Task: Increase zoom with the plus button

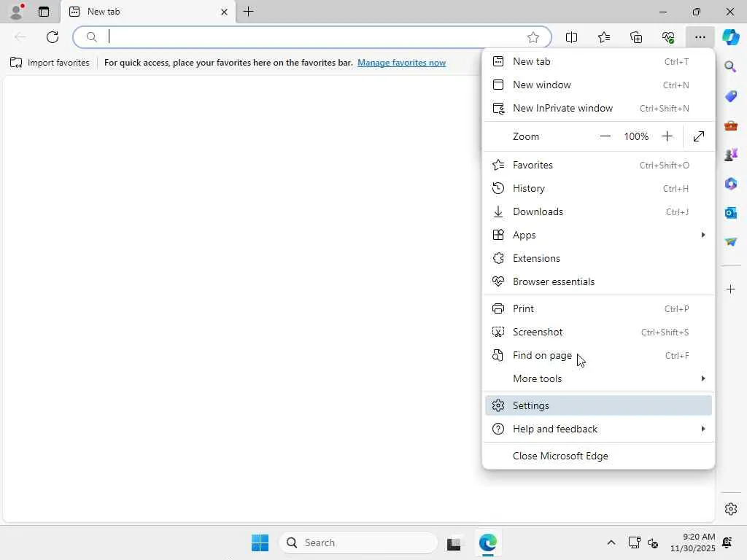Action: coord(667,136)
